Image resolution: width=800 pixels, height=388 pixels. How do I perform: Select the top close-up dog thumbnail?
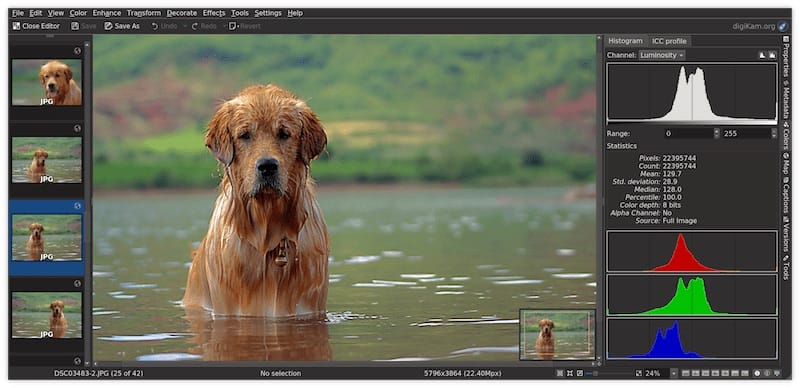46,82
